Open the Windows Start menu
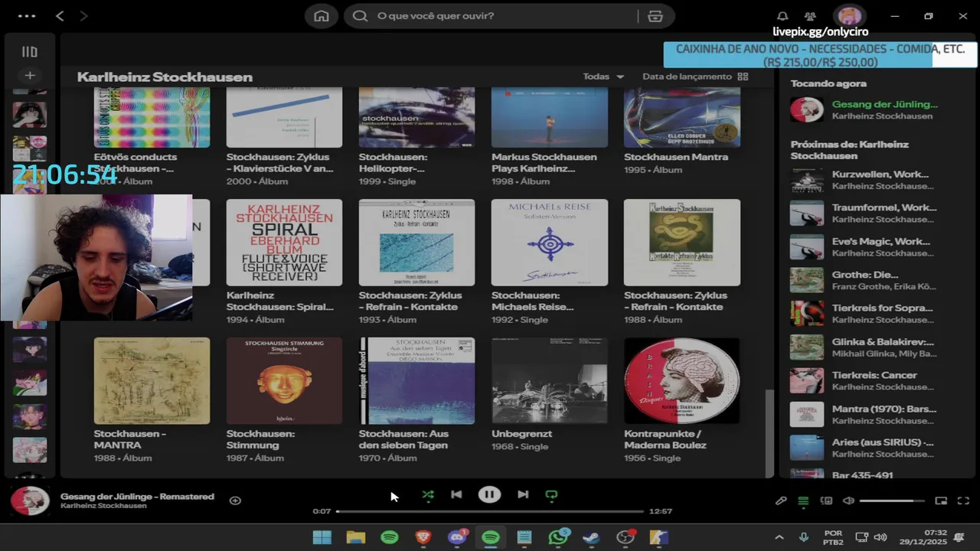Screen dimensions: 980x551 click(322, 537)
